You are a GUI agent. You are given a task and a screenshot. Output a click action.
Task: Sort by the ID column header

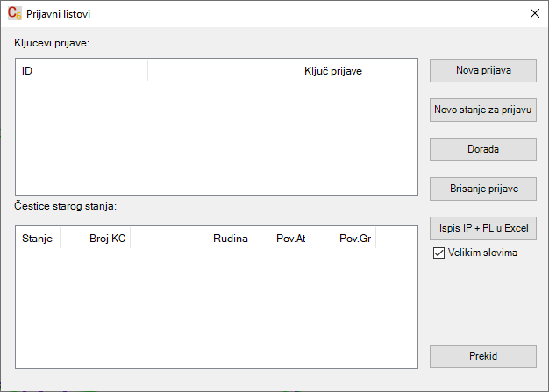coord(82,70)
